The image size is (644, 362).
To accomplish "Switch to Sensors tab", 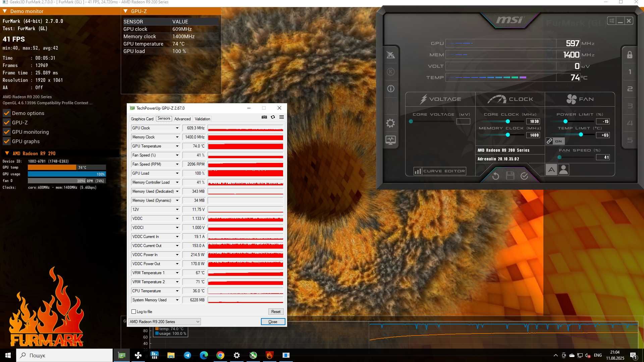I will 164,119.
